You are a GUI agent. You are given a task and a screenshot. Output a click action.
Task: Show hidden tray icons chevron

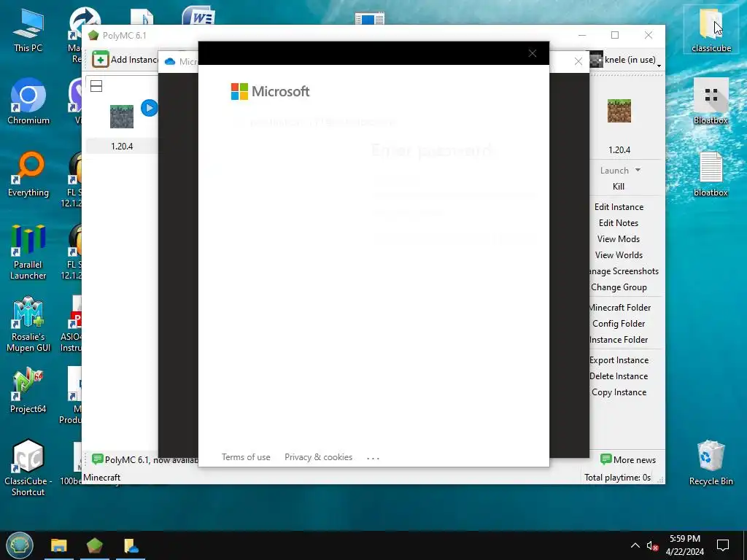tap(635, 545)
